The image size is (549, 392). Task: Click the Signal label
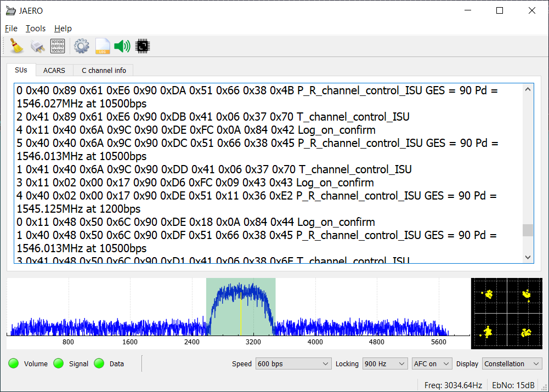(x=78, y=363)
